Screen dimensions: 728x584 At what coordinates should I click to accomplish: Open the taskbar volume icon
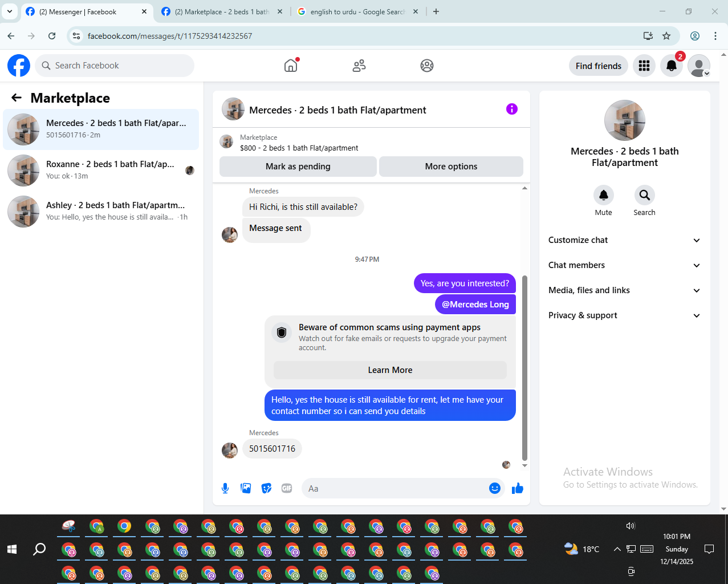[631, 526]
